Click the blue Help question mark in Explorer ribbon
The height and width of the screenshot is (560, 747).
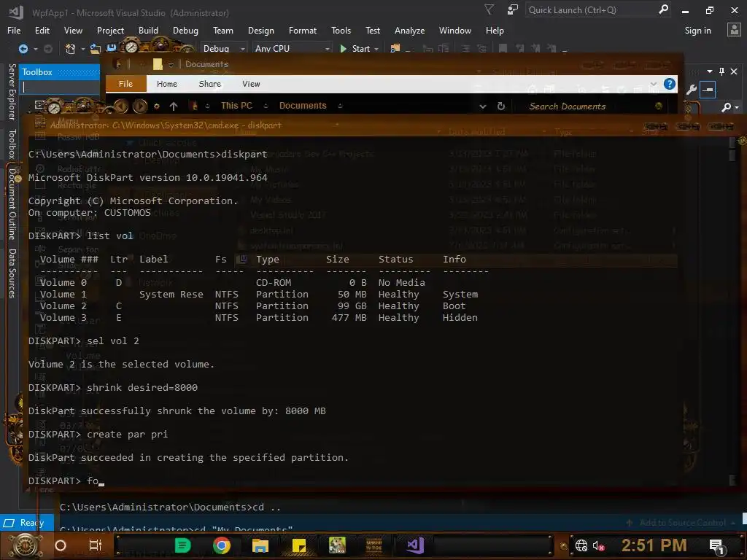(x=670, y=85)
